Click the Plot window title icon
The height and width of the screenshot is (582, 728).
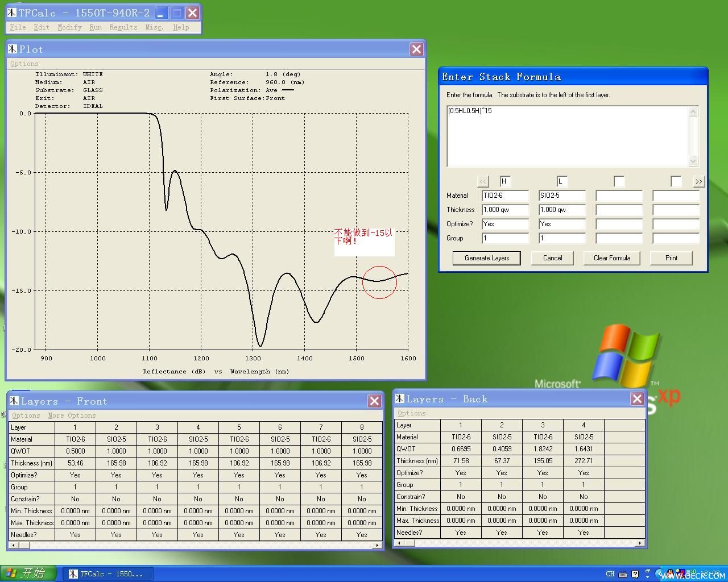point(13,49)
